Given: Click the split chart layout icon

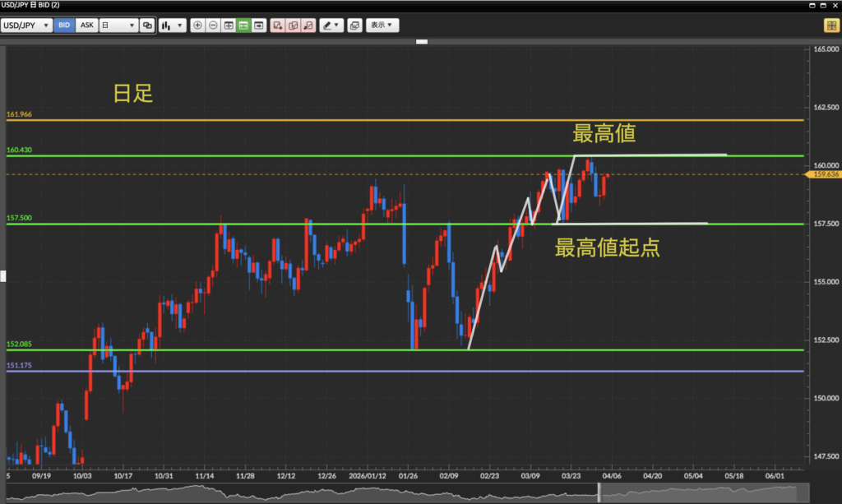Looking at the screenshot, I should point(229,25).
